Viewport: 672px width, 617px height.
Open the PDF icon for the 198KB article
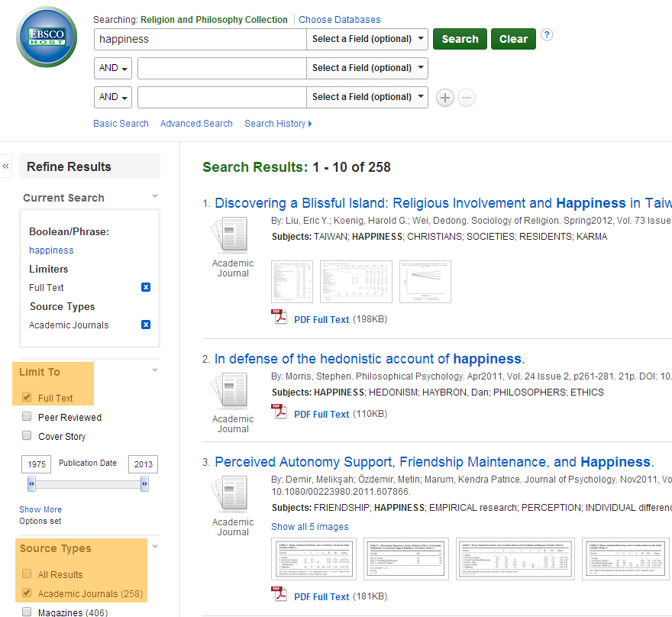click(x=279, y=317)
